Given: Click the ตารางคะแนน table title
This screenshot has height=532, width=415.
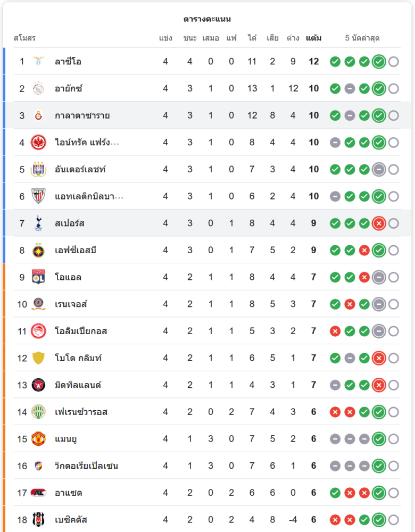Looking at the screenshot, I should [207, 19].
